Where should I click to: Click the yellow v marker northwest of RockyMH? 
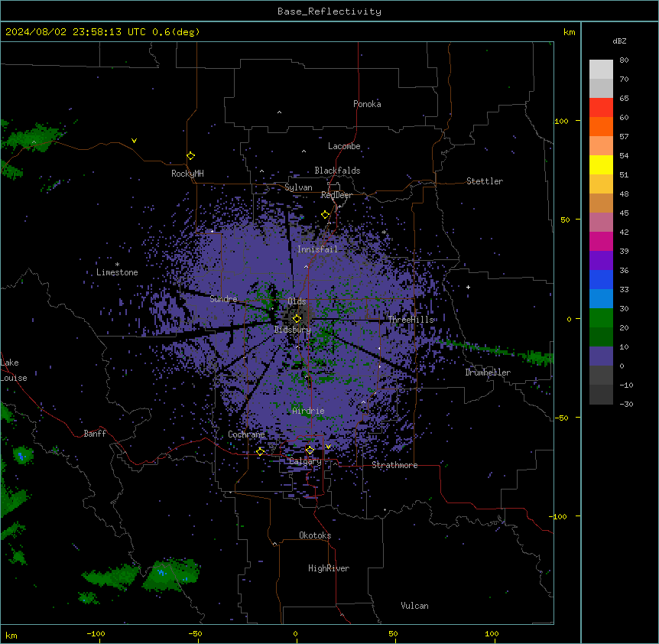tap(134, 141)
